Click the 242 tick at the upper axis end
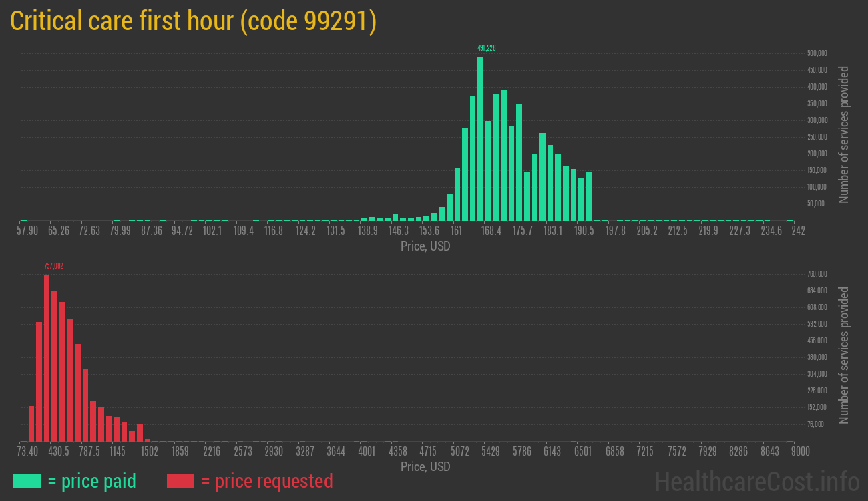Viewport: 868px width, 501px height. pyautogui.click(x=798, y=231)
